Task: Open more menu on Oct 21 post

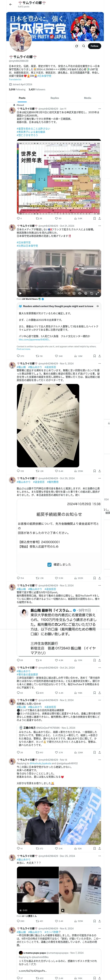Action: coord(99,226)
